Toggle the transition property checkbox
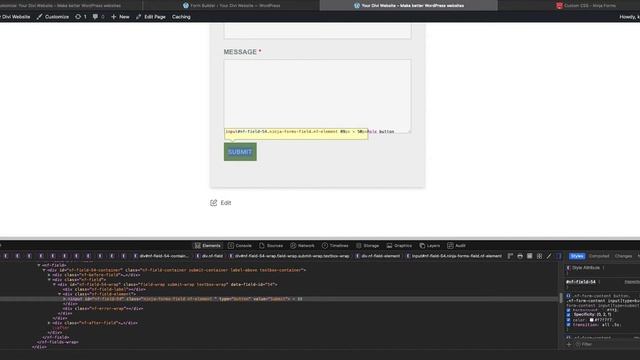The width and height of the screenshot is (640, 360). 568,325
